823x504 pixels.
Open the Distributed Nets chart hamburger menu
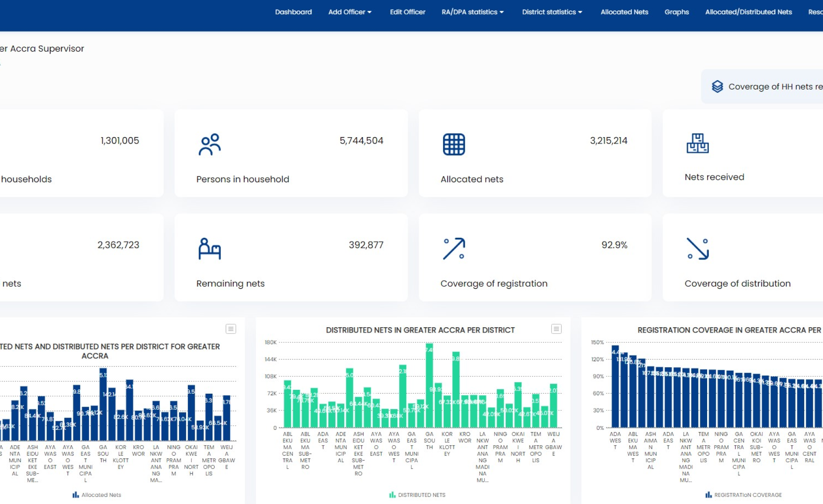tap(556, 329)
